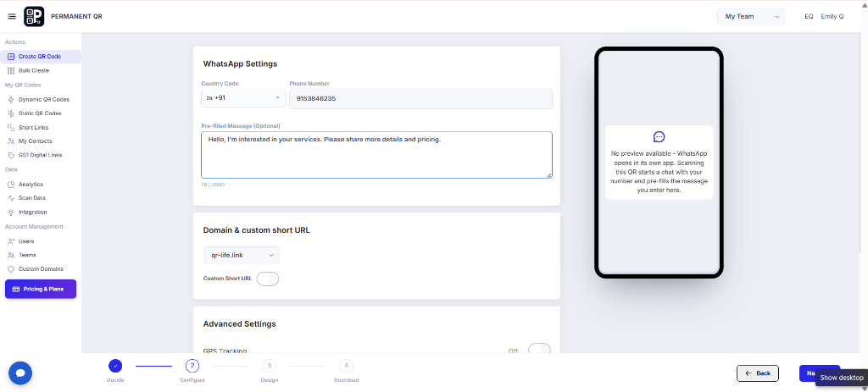868x392 pixels.
Task: Click the Emily Q user name
Action: click(x=832, y=17)
